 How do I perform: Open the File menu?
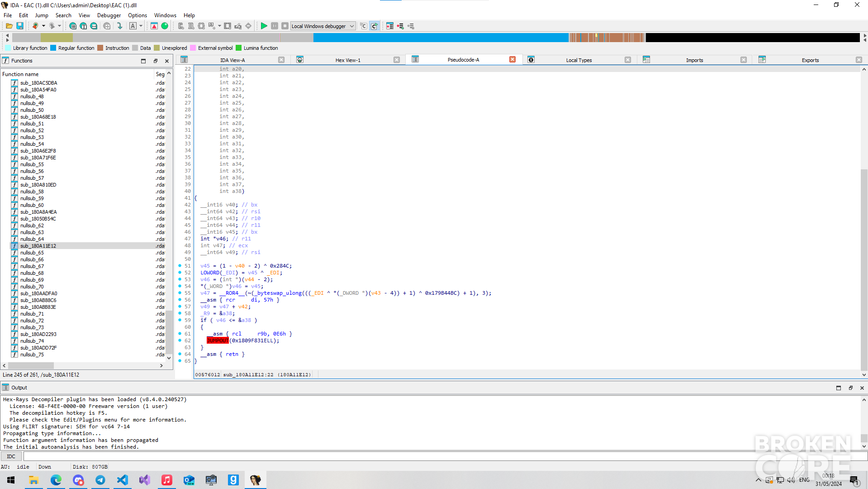[8, 15]
